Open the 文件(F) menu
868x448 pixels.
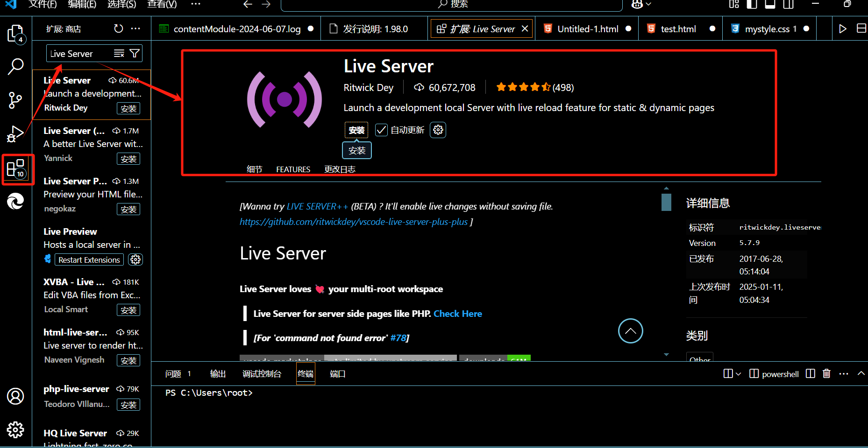pyautogui.click(x=43, y=4)
